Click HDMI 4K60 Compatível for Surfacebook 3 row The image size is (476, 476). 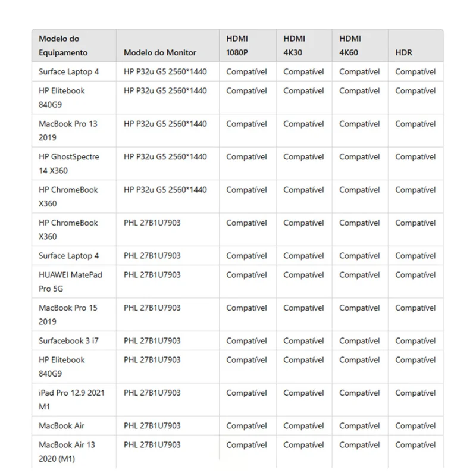pyautogui.click(x=360, y=340)
